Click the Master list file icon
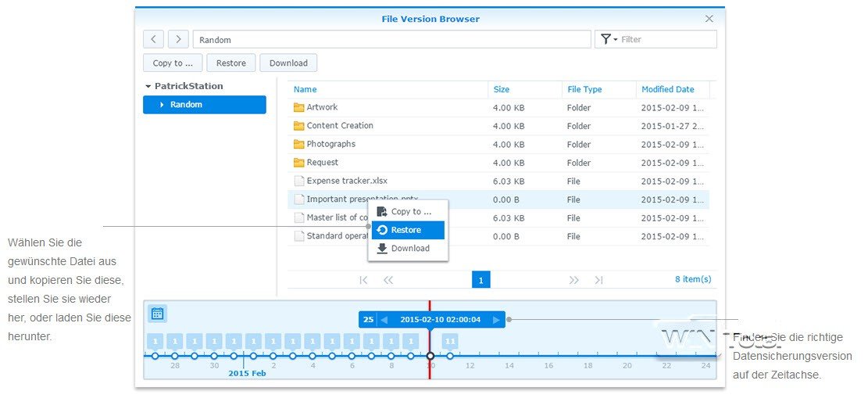The height and width of the screenshot is (402, 868). coord(299,217)
